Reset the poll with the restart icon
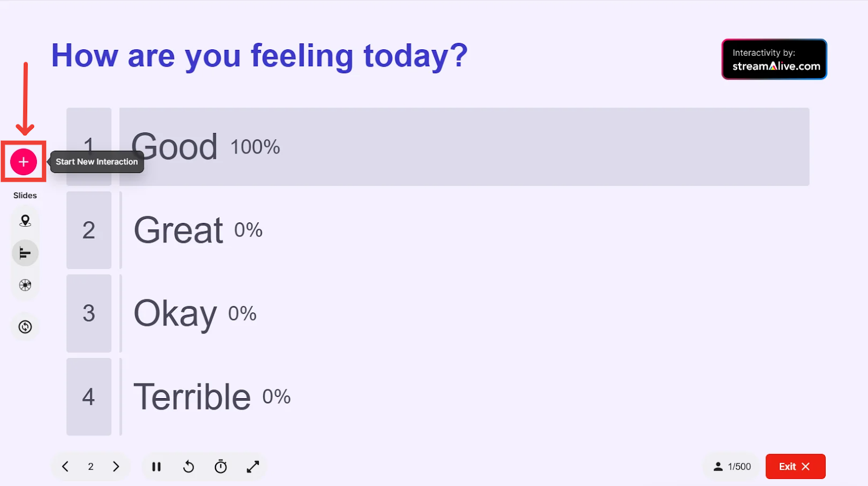 tap(188, 466)
